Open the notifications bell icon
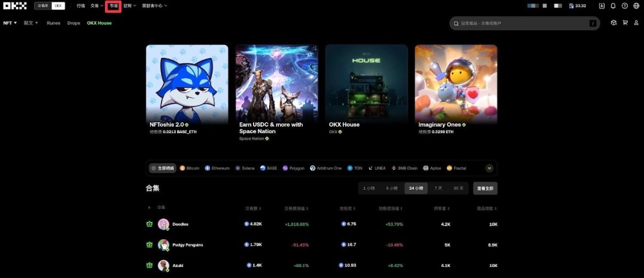The image size is (644, 278). point(613,6)
